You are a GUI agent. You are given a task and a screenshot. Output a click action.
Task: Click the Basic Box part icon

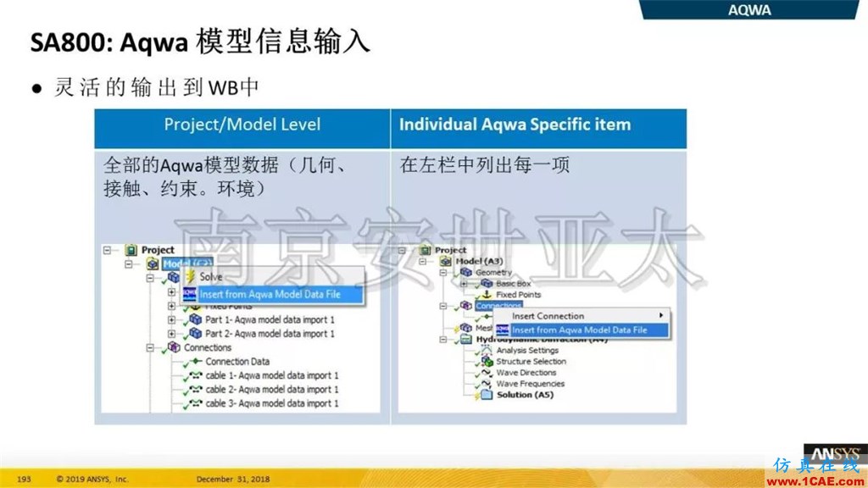pyautogui.click(x=487, y=283)
